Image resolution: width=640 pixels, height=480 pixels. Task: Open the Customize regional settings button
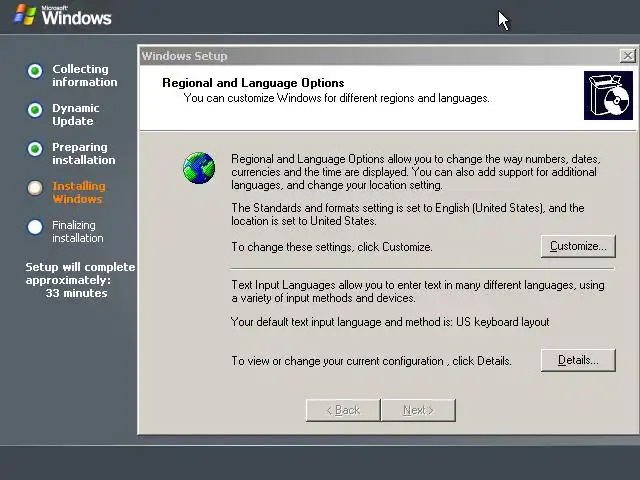578,246
